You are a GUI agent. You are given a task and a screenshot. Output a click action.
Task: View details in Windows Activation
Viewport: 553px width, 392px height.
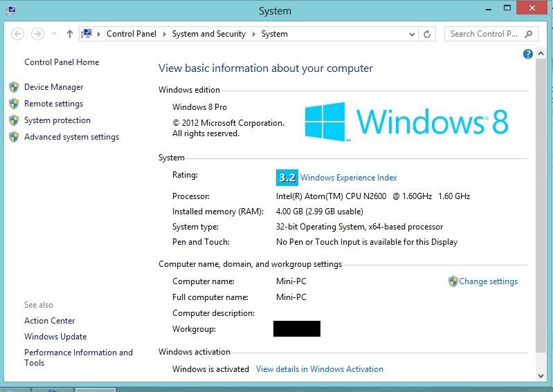pos(320,368)
